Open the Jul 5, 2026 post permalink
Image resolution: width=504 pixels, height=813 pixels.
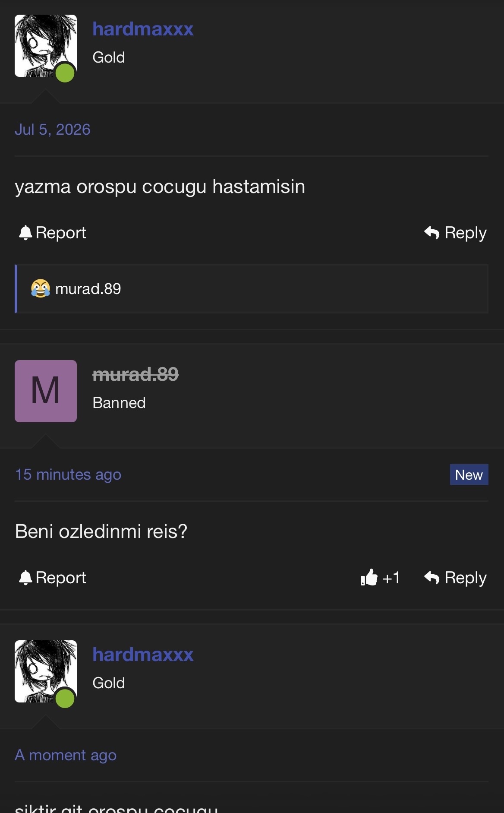click(x=53, y=130)
